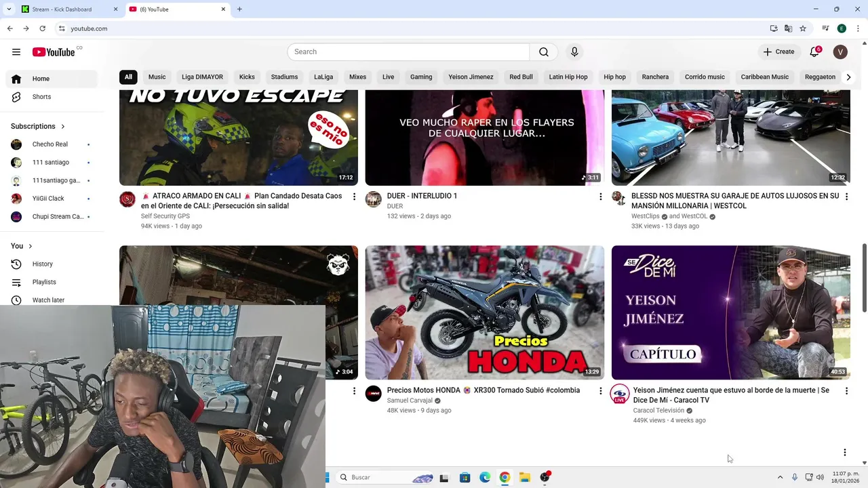Viewport: 868px width, 488px height.
Task: Open the V account avatar menu
Action: click(x=840, y=52)
